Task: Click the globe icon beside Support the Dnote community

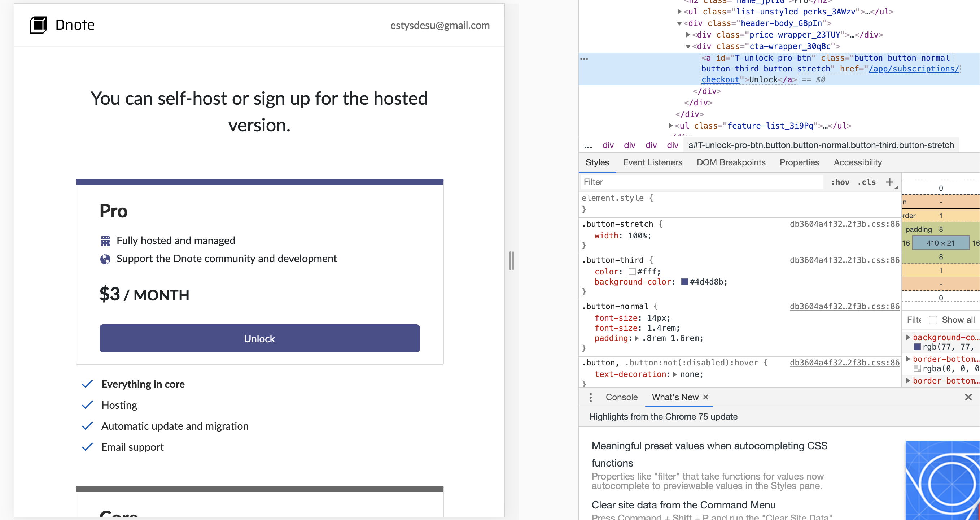Action: click(105, 259)
